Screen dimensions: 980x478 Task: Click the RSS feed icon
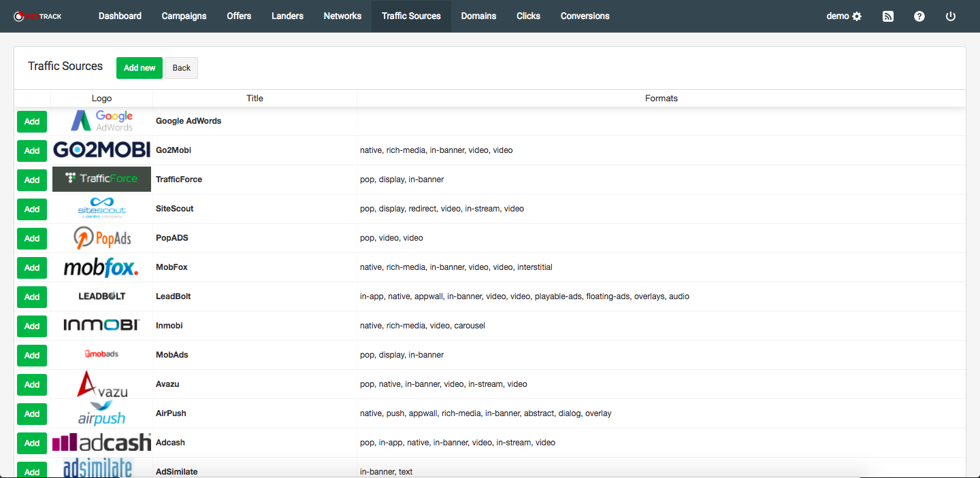[x=888, y=16]
